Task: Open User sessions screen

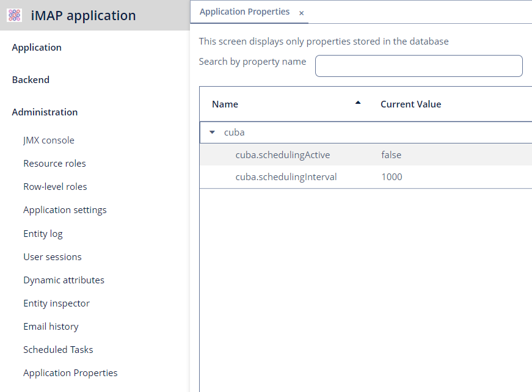Action: pos(53,257)
